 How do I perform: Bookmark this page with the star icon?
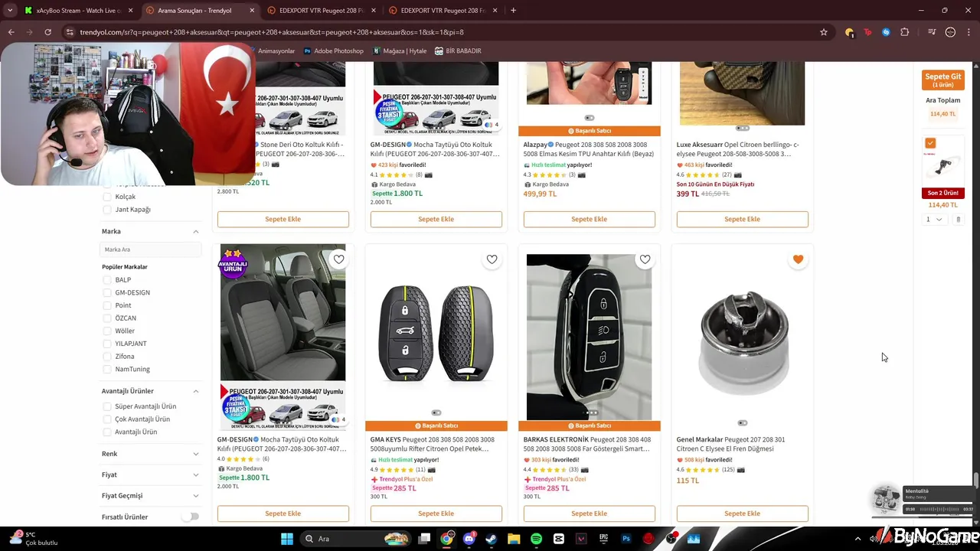[x=824, y=32]
